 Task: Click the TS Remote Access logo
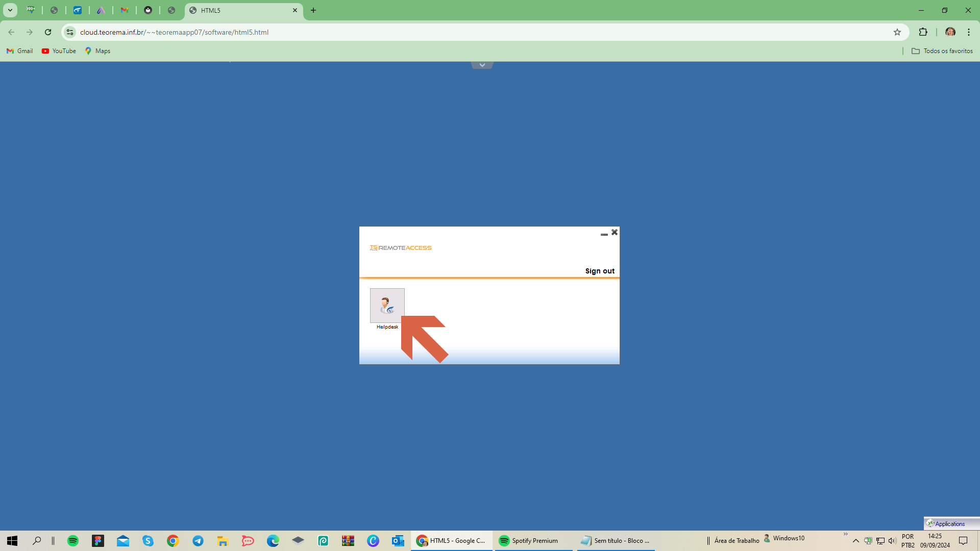[x=401, y=248]
